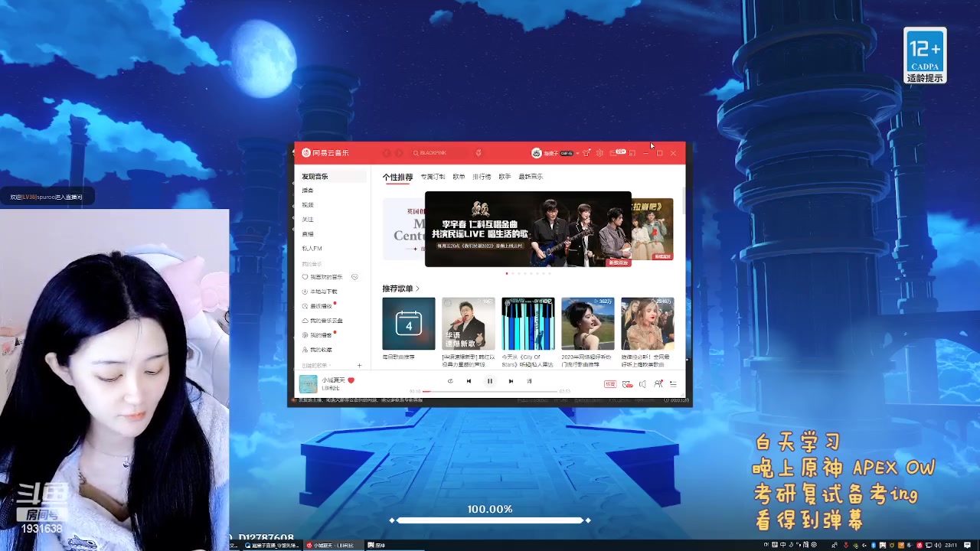
Task: Open the messages mail icon
Action: [x=613, y=153]
